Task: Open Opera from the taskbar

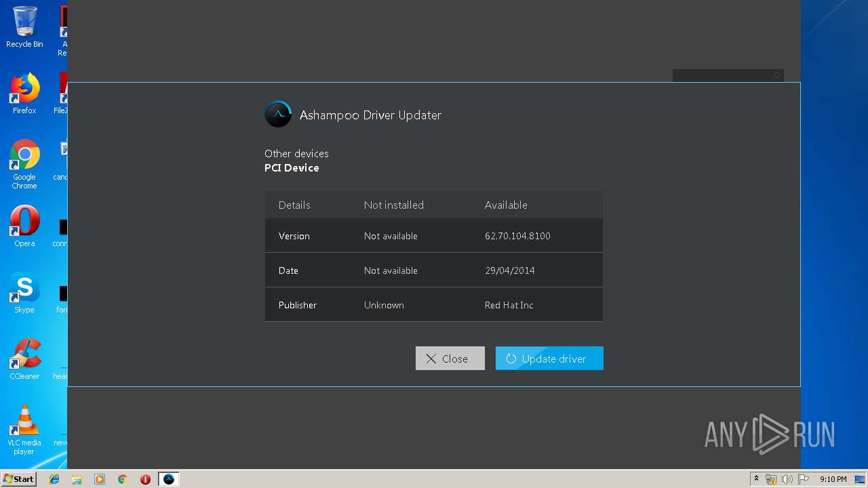Action: 145,479
